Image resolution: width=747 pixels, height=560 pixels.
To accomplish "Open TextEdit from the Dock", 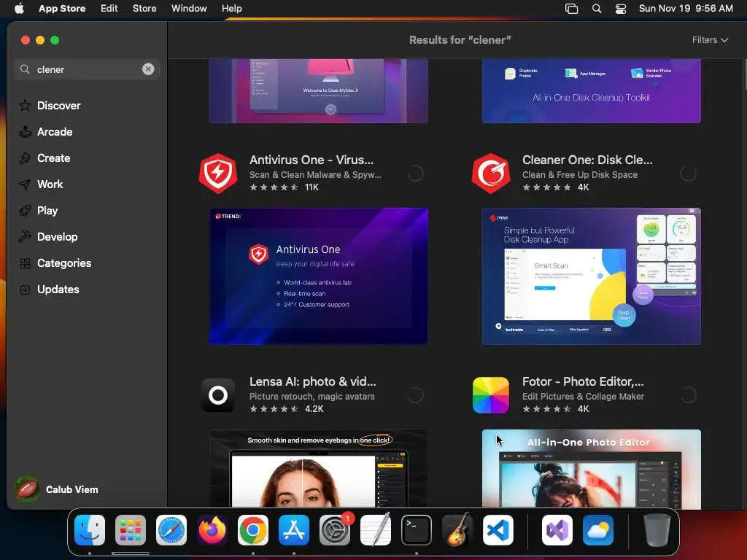I will click(376, 530).
